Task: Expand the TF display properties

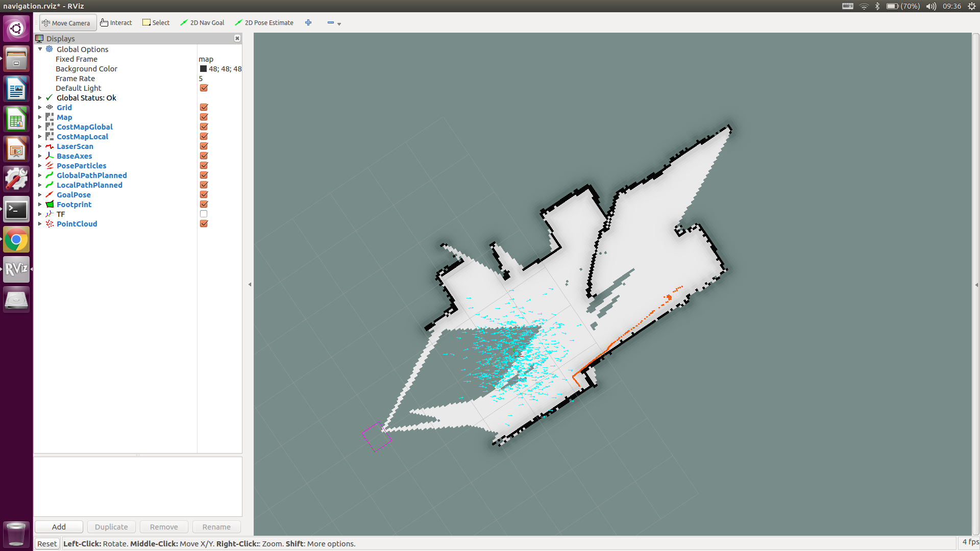Action: (40, 214)
